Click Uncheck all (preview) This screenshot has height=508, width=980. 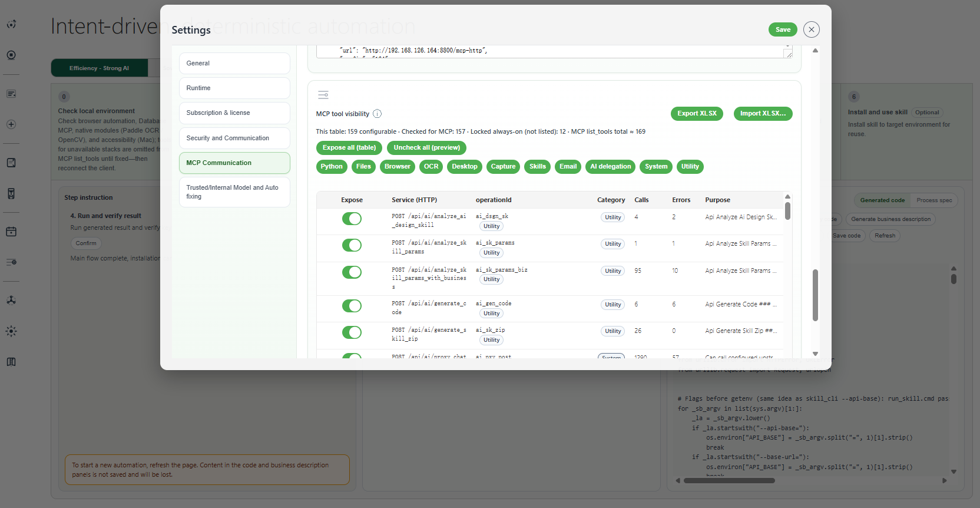427,148
